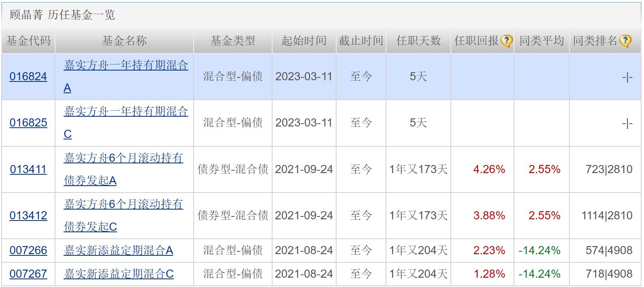Viewport: 644px width, 287px height.
Task: Open fund code 007266 link
Action: (x=28, y=251)
